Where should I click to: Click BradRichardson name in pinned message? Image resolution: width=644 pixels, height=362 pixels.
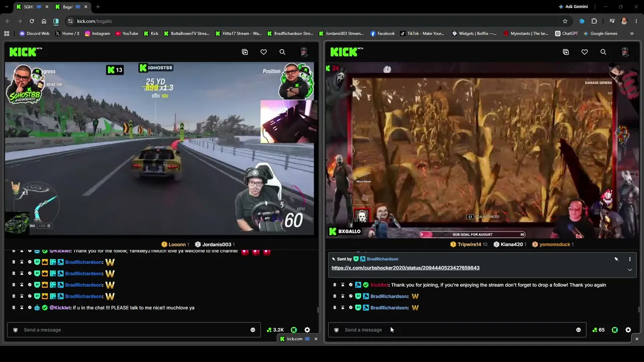pos(382,259)
